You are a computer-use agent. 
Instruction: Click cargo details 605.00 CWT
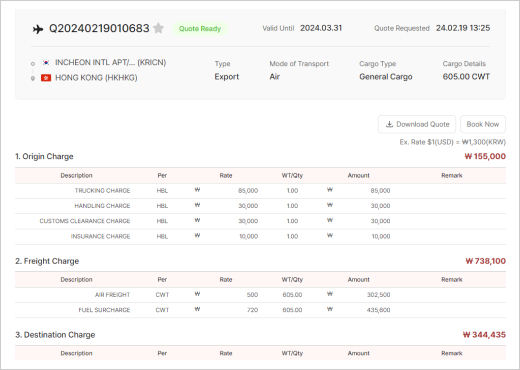coord(466,77)
